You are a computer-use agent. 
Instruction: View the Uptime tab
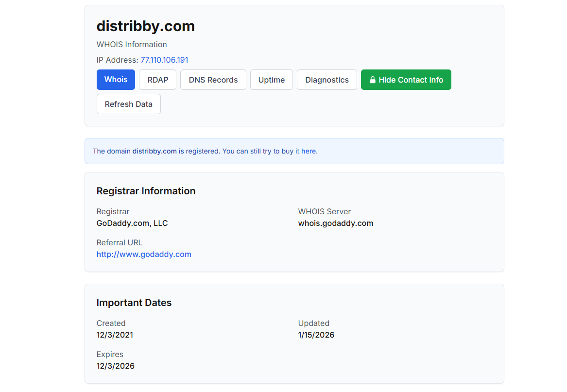coord(272,80)
